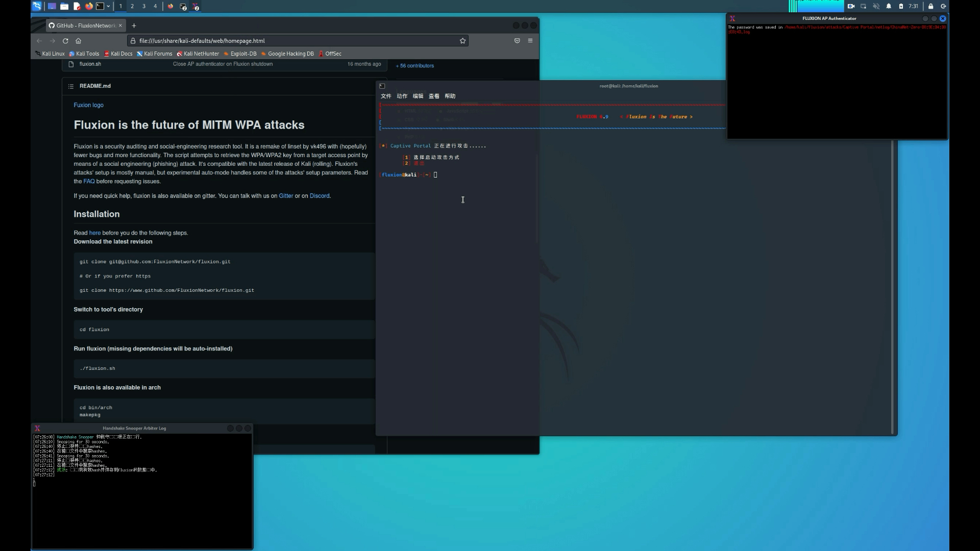
Task: Open the Firefox hamburger menu
Action: click(530, 41)
